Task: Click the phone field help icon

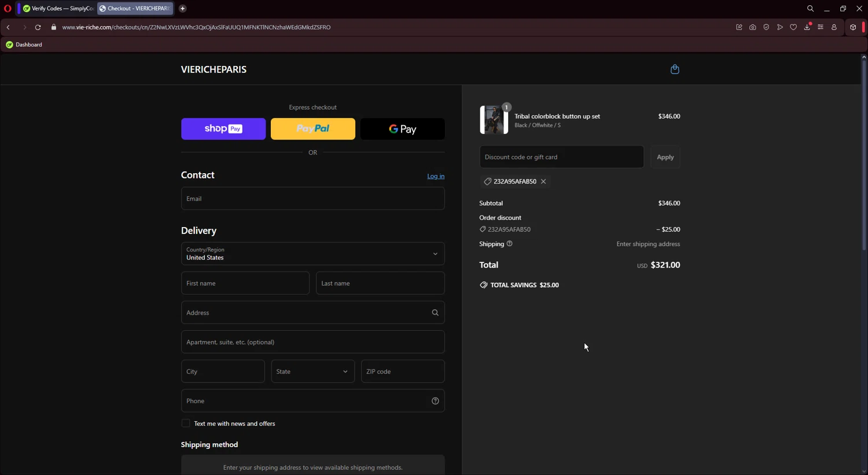Action: [435, 401]
